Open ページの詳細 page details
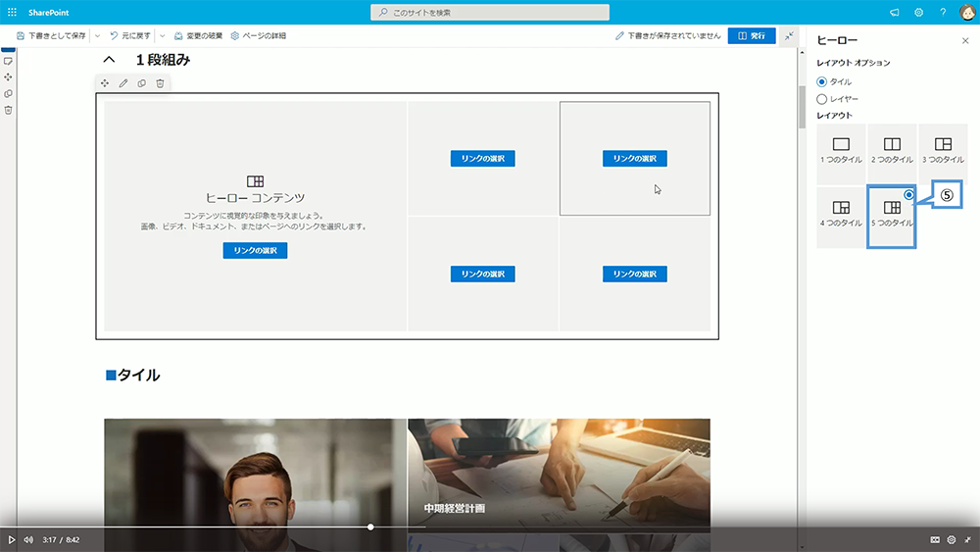Screen dimensions: 980x552 (258, 35)
